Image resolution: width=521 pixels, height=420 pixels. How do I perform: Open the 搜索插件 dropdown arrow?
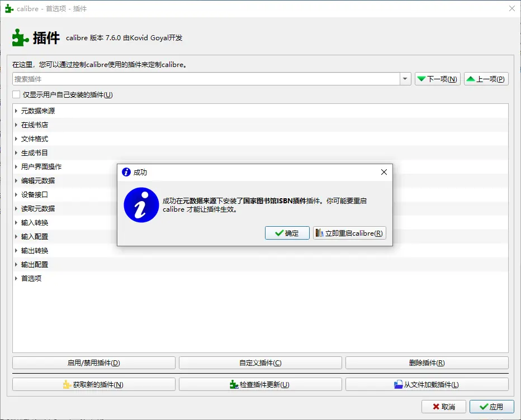pyautogui.click(x=406, y=79)
